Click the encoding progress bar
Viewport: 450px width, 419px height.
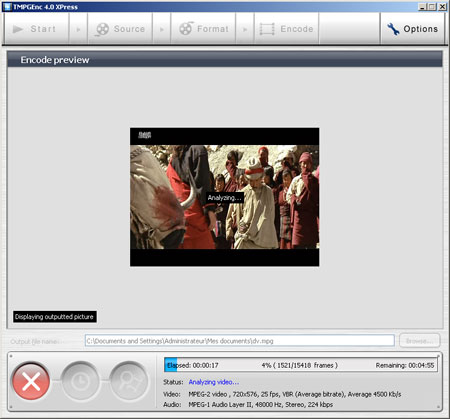(x=301, y=365)
